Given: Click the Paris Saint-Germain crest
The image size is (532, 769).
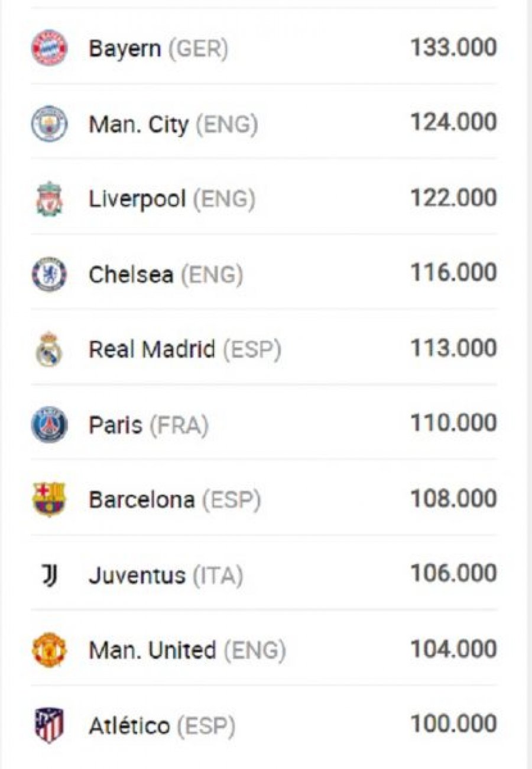Looking at the screenshot, I should [x=49, y=424].
